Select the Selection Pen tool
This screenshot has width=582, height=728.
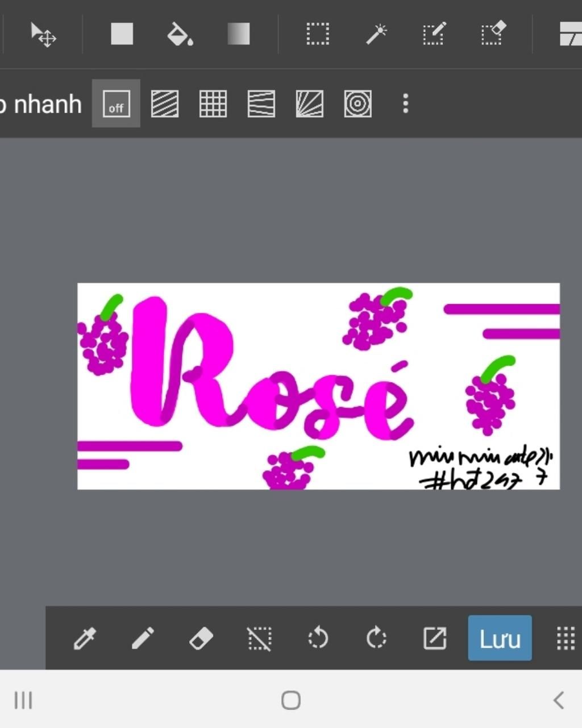434,34
